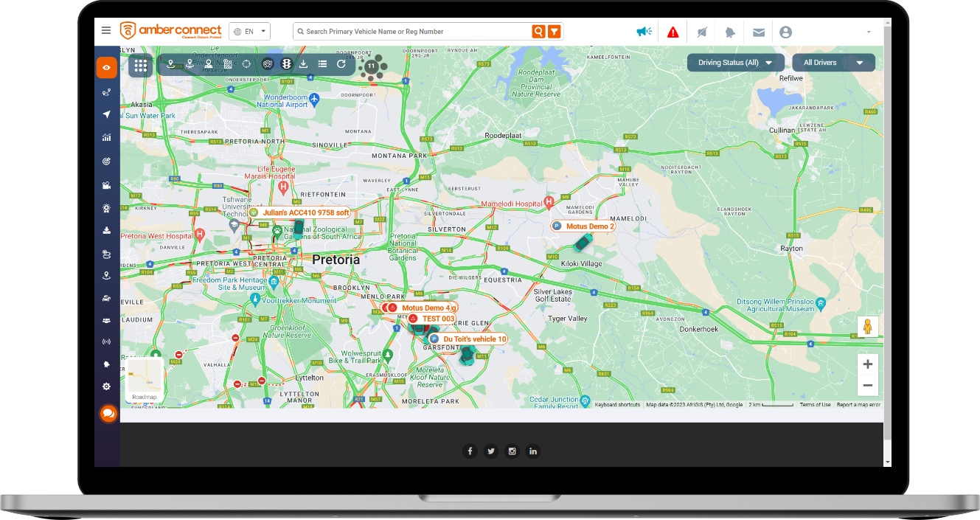980x520 pixels.
Task: Open the car vehicles sidebar icon
Action: 107,298
